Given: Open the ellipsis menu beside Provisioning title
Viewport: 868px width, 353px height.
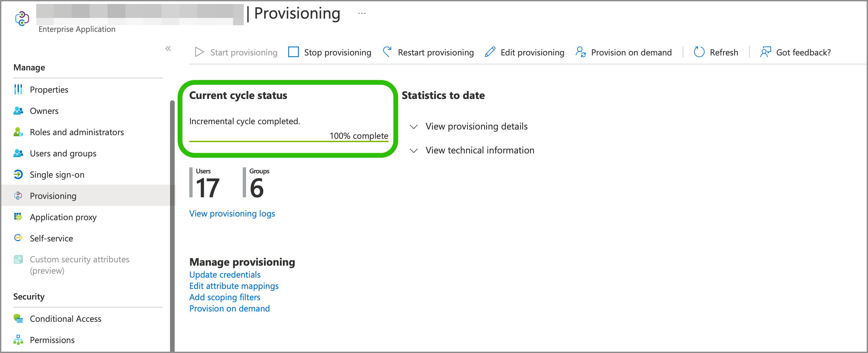Looking at the screenshot, I should (x=362, y=14).
